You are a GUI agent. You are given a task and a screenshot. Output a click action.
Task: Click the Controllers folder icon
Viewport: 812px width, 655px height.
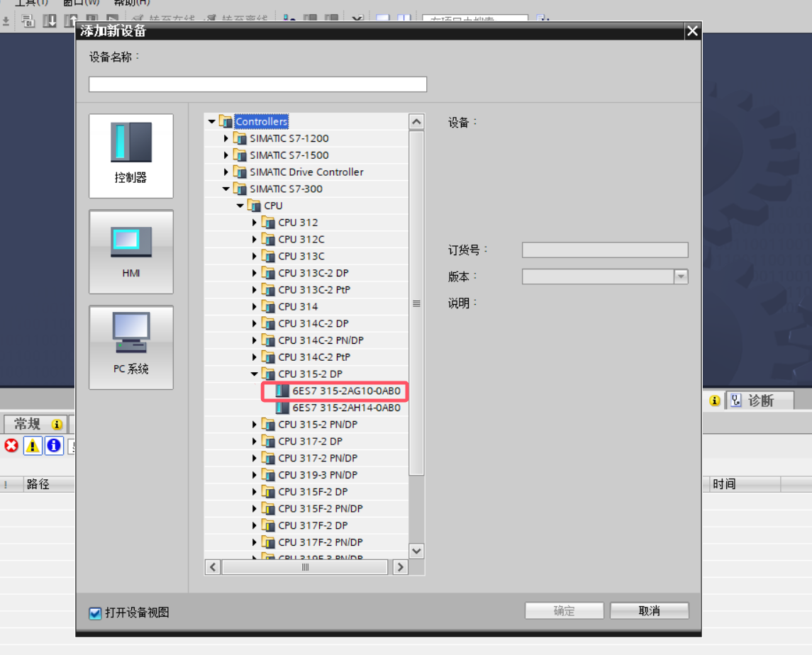coord(226,121)
